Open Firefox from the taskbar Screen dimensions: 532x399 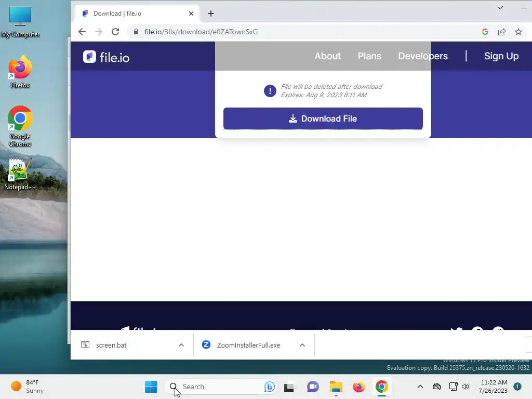(x=358, y=387)
